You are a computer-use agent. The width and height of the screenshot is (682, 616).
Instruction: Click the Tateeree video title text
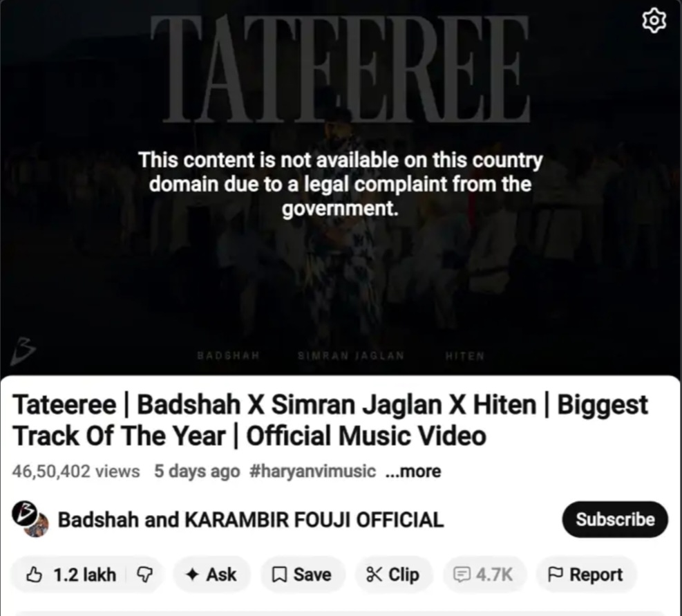pos(330,420)
